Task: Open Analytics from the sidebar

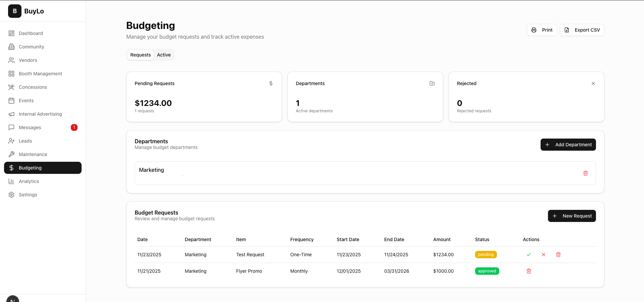Action: point(29,181)
